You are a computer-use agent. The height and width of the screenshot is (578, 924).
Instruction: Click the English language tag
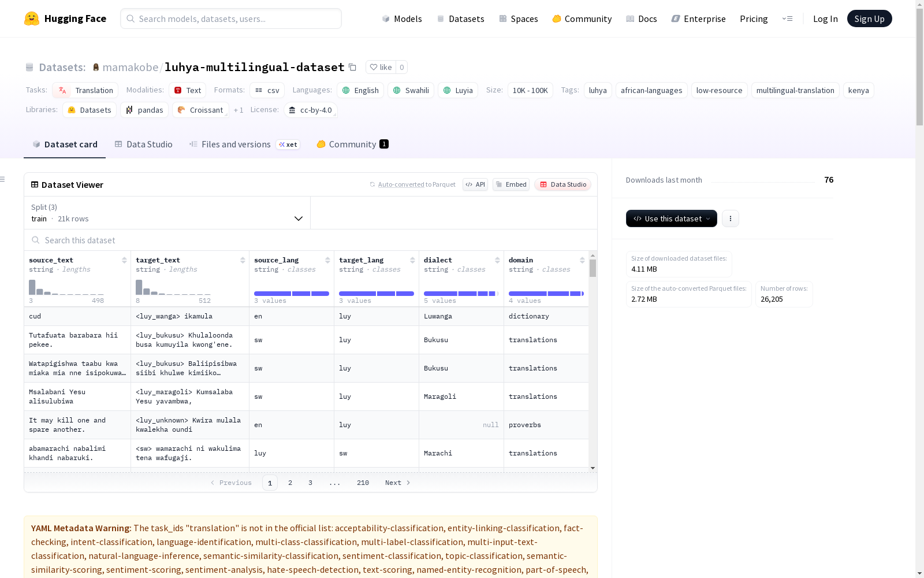[x=360, y=90]
